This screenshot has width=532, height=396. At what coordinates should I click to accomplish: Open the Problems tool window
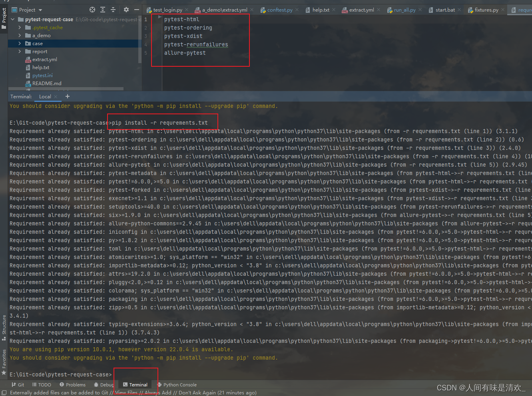tap(73, 385)
